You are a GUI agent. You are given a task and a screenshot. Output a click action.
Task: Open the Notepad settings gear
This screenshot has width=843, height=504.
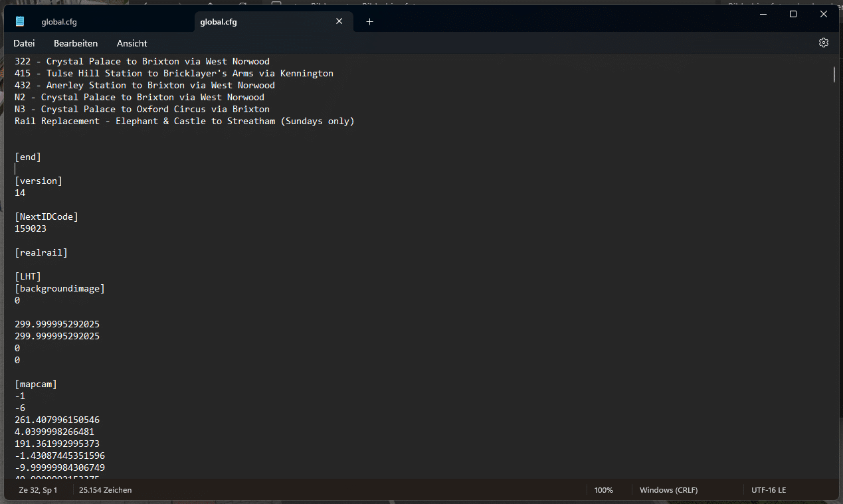click(x=823, y=43)
